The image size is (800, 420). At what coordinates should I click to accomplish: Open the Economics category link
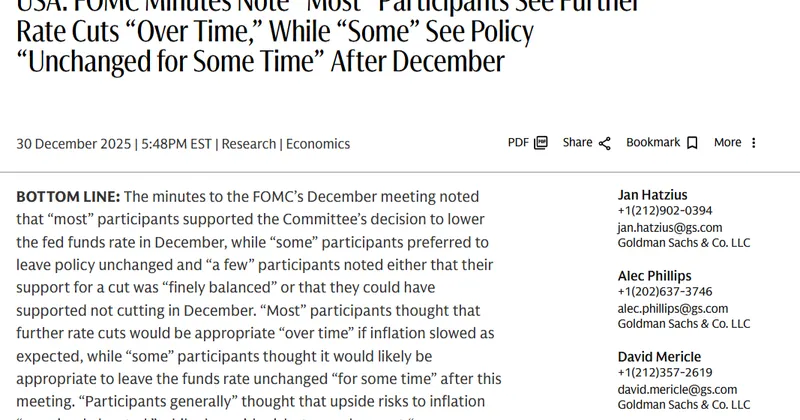click(x=318, y=144)
